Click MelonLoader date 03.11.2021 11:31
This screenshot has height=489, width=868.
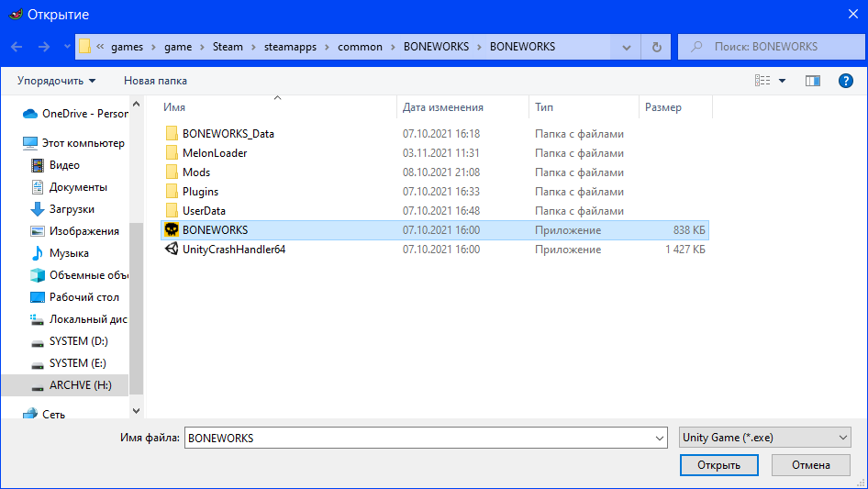tap(441, 153)
